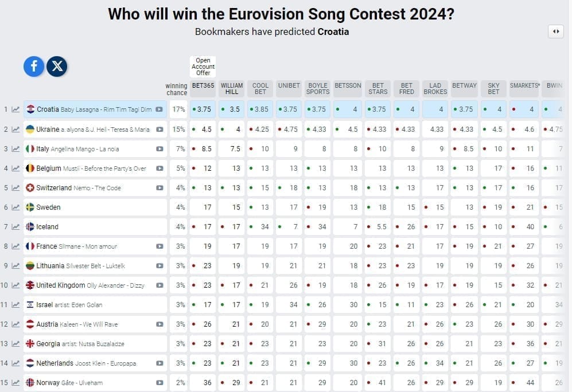The width and height of the screenshot is (572, 392).
Task: Play the video for Ukraine's entry
Action: click(160, 129)
